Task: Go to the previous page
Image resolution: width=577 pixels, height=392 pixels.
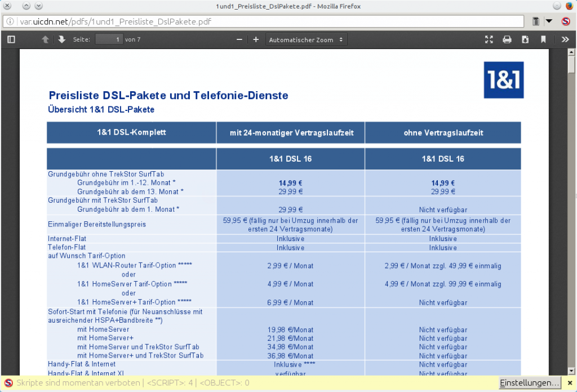Action: (x=45, y=39)
